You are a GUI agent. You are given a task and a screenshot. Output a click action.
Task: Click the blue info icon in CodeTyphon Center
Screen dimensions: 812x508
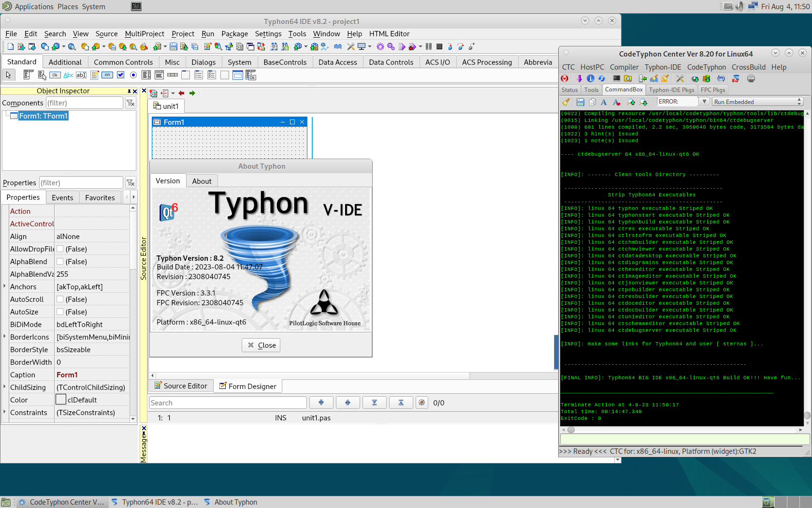tap(591, 78)
